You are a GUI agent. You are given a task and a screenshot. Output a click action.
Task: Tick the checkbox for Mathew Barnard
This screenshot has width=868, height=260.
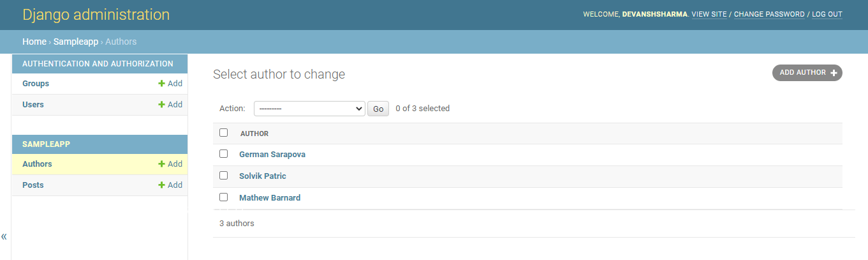[223, 197]
